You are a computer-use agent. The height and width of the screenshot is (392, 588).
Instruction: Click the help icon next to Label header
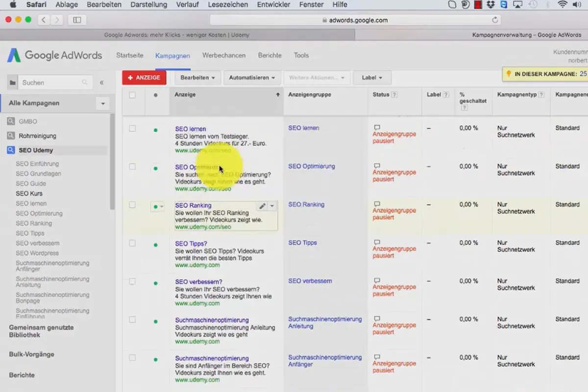[x=446, y=95]
